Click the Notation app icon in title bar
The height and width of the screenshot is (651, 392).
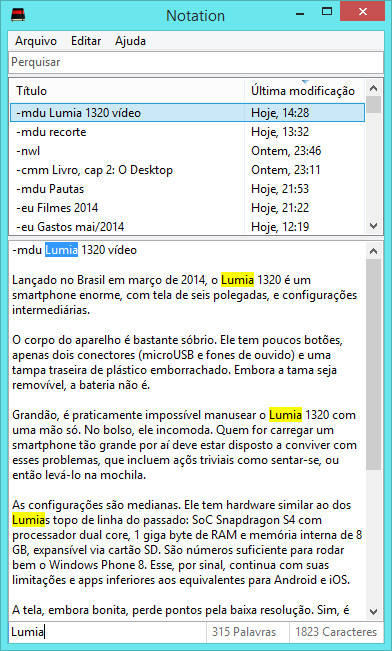click(18, 15)
